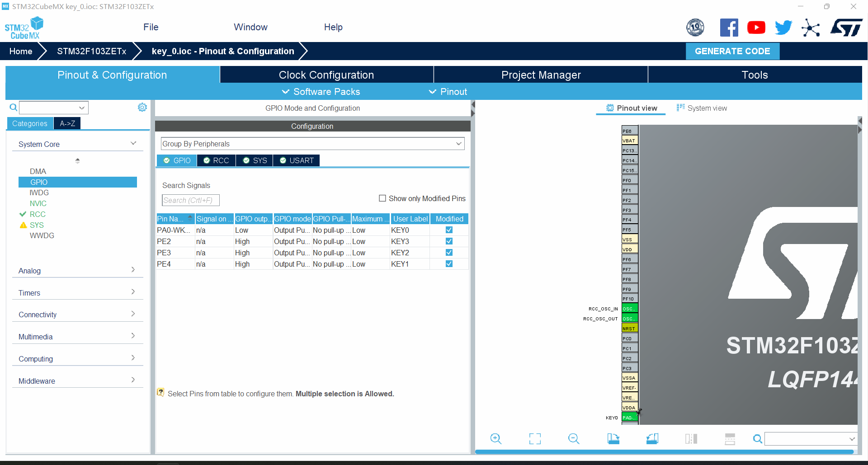
Task: Select the RCC_OSC_IN green pin
Action: click(630, 309)
